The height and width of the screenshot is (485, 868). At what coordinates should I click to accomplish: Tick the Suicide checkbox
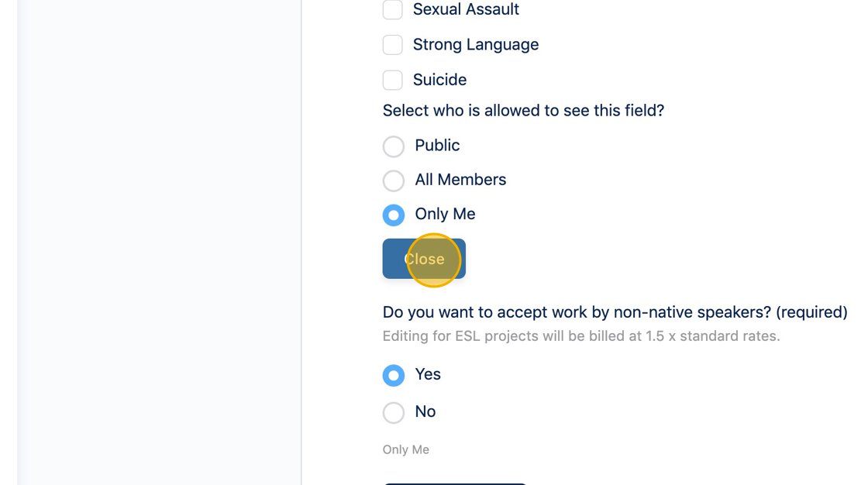click(393, 80)
